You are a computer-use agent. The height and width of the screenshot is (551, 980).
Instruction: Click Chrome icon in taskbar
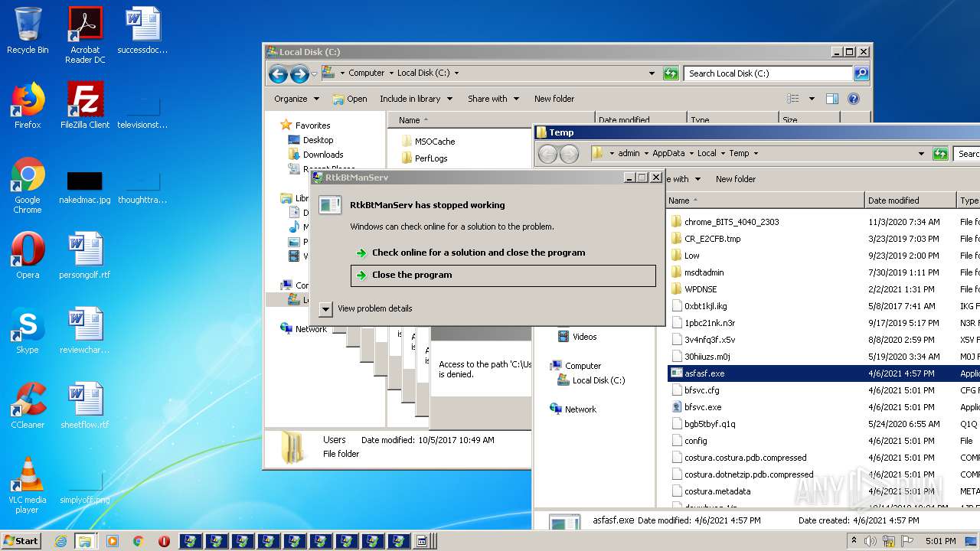(139, 541)
